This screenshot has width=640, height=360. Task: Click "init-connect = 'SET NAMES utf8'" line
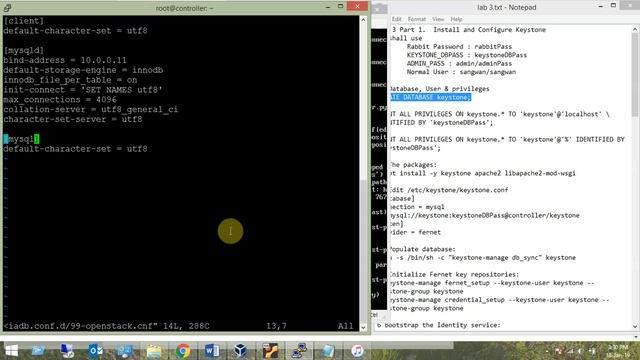pyautogui.click(x=83, y=90)
